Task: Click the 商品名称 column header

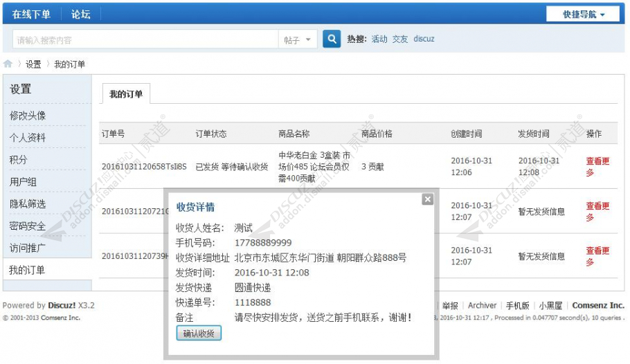Action: coord(294,134)
